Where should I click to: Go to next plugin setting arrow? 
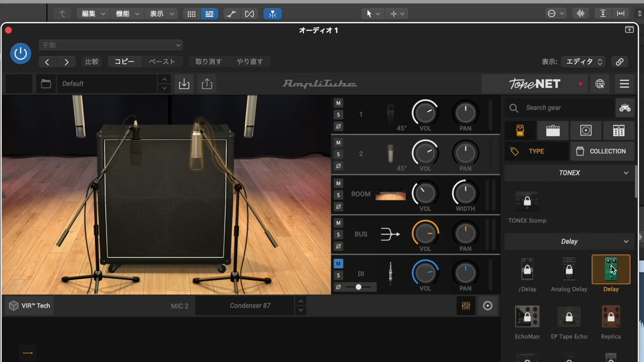(66, 62)
